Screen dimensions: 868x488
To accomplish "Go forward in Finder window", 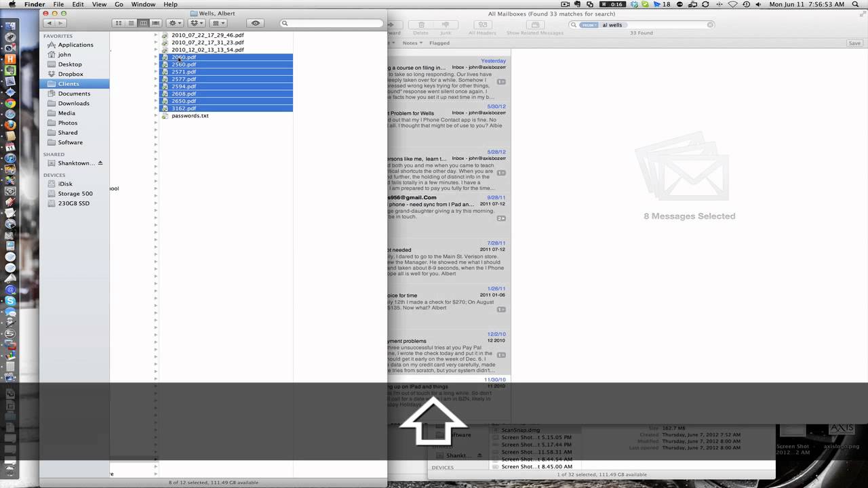I will (x=60, y=23).
